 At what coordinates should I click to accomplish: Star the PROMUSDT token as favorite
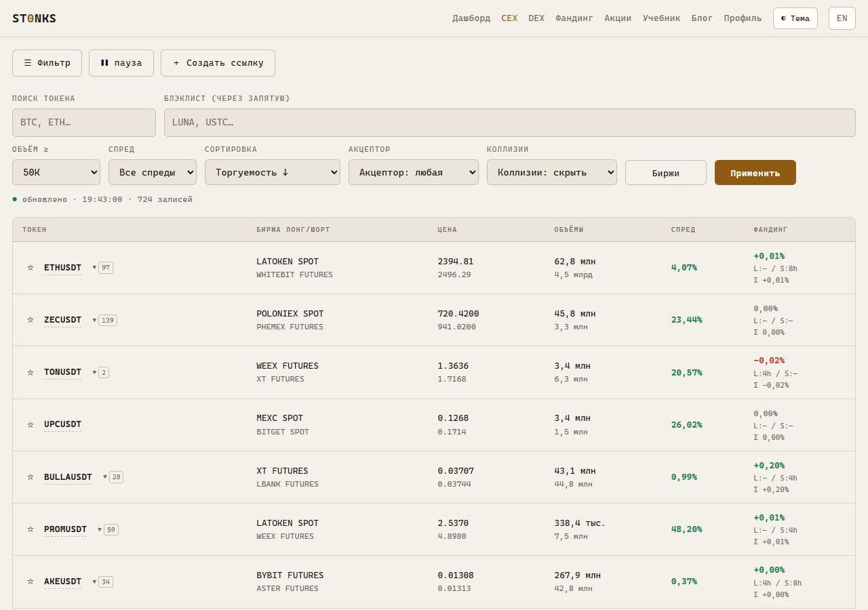pos(30,529)
